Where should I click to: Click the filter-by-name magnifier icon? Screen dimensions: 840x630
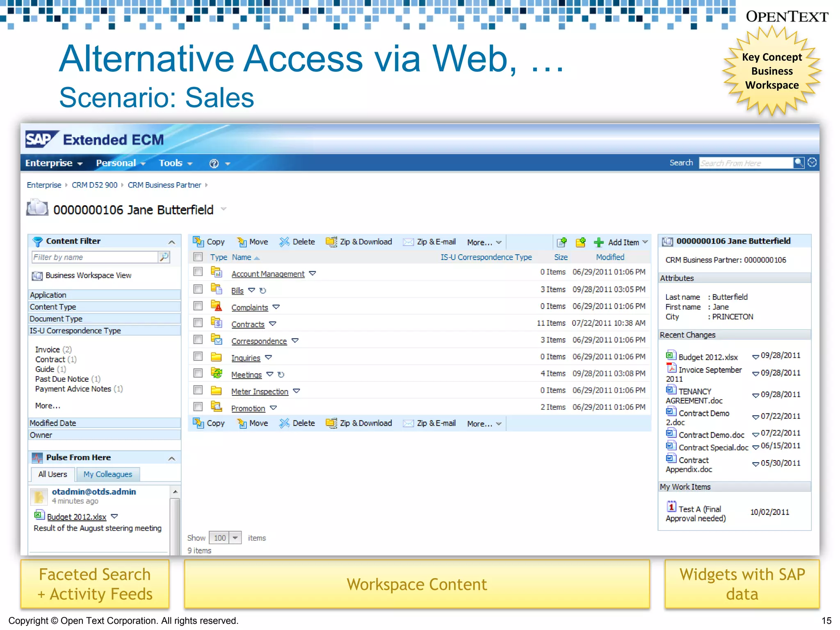tap(164, 257)
